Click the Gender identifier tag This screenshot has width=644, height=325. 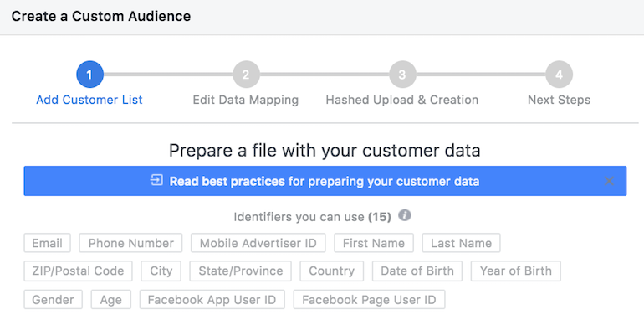53,299
